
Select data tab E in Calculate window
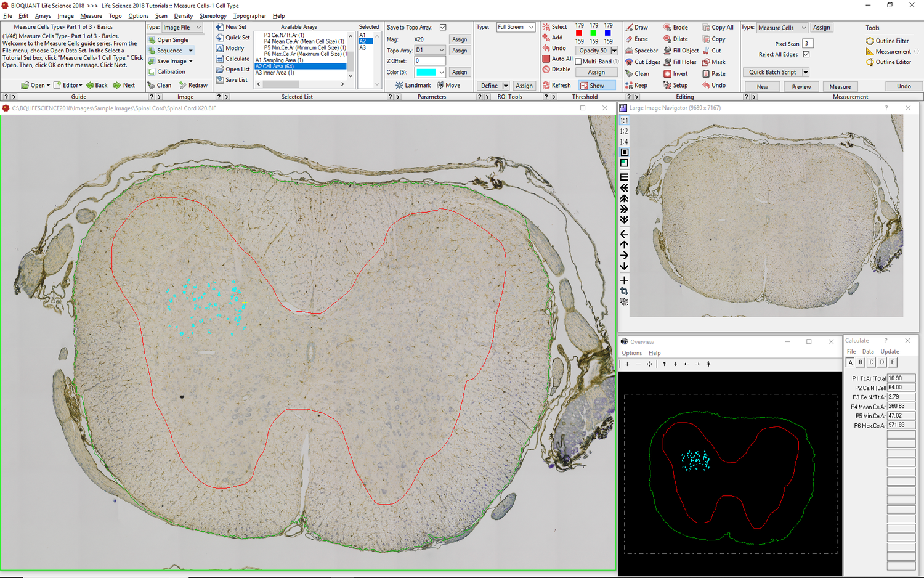pyautogui.click(x=893, y=362)
